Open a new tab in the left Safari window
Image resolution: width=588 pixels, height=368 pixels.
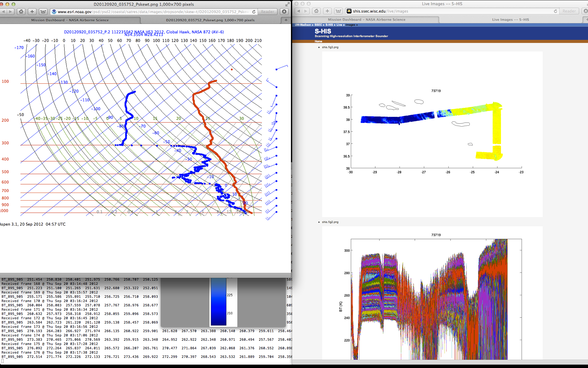286,20
